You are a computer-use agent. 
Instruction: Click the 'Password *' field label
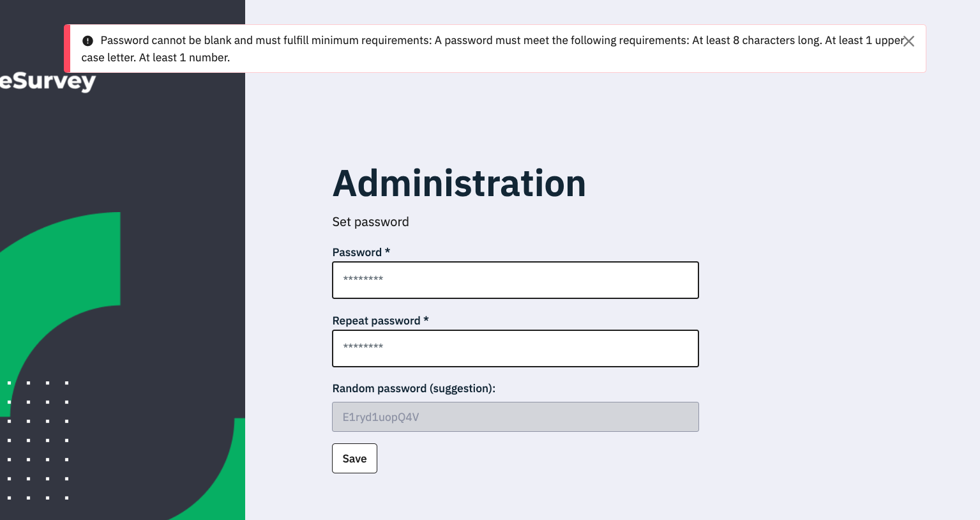tap(357, 252)
